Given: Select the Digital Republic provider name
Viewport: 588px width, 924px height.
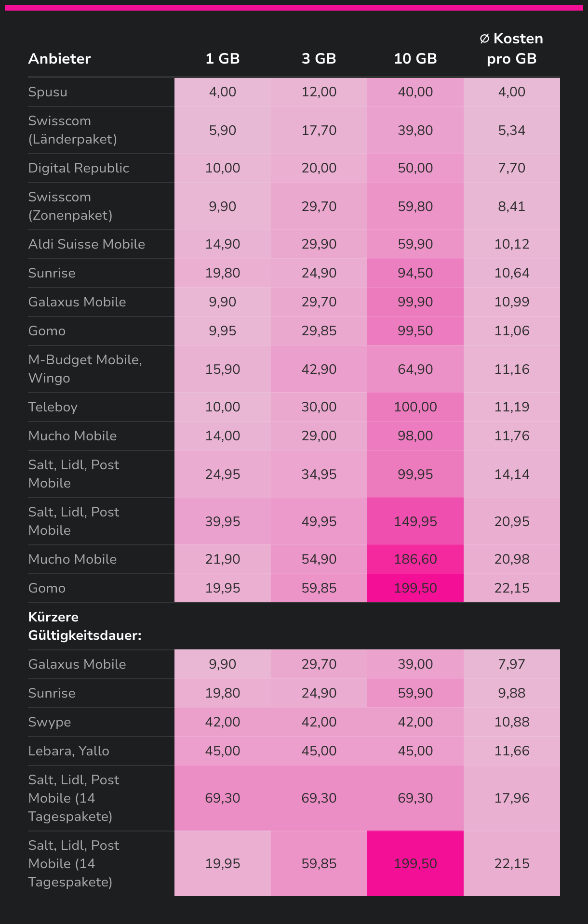Looking at the screenshot, I should pyautogui.click(x=79, y=168).
